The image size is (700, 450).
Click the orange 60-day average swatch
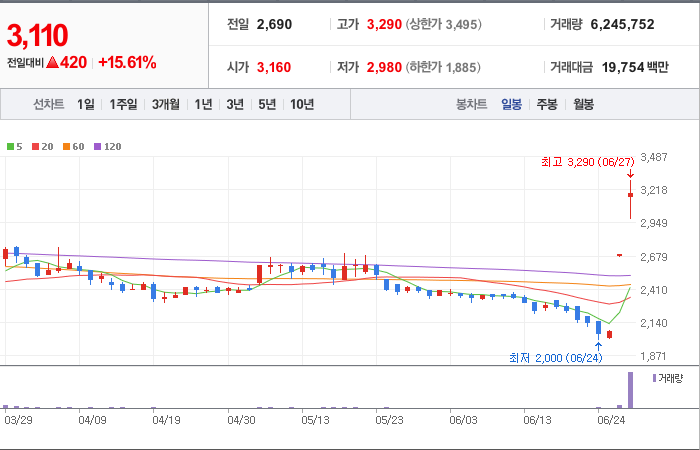66,146
